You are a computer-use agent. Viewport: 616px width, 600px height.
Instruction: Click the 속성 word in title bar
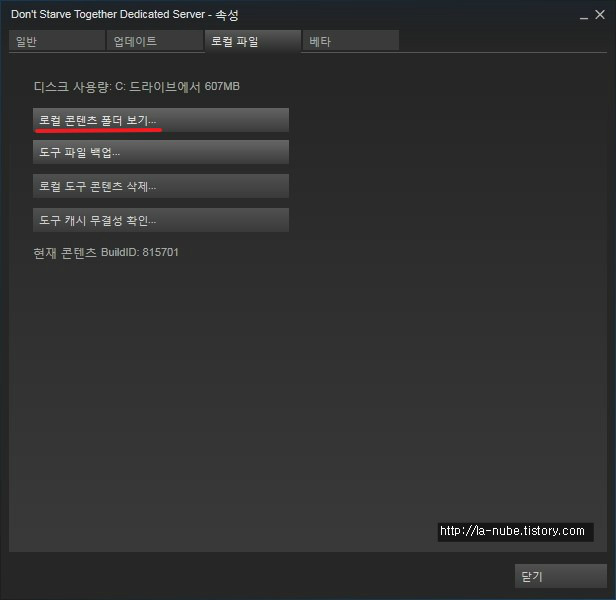[x=227, y=15]
